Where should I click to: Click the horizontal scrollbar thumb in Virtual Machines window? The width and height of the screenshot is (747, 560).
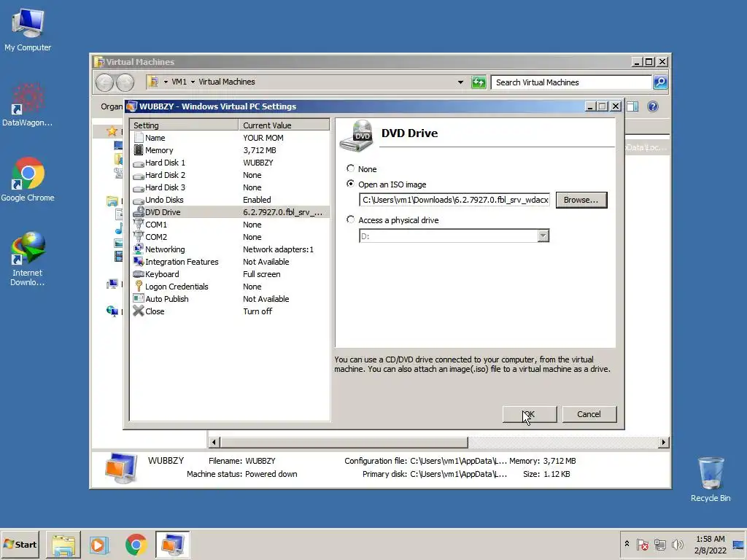(344, 443)
